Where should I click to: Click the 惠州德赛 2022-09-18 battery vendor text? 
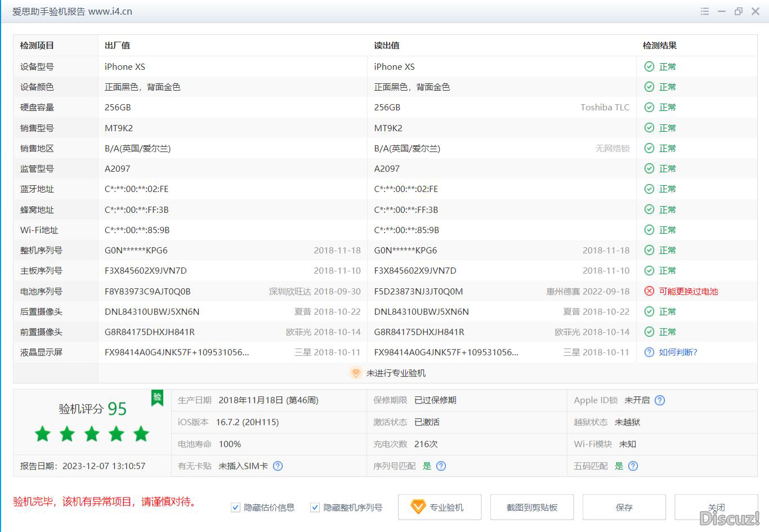coord(588,291)
